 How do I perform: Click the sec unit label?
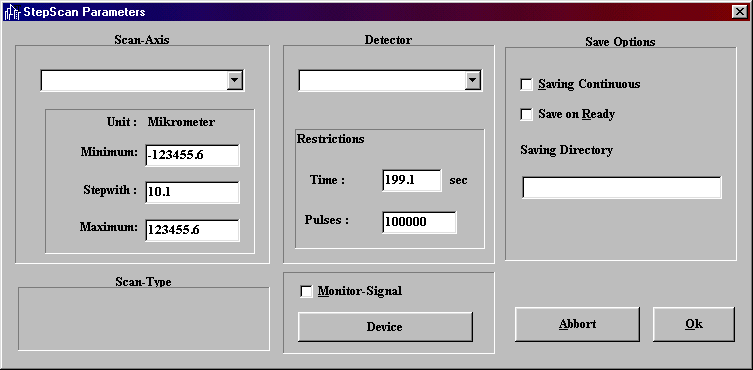click(x=458, y=181)
